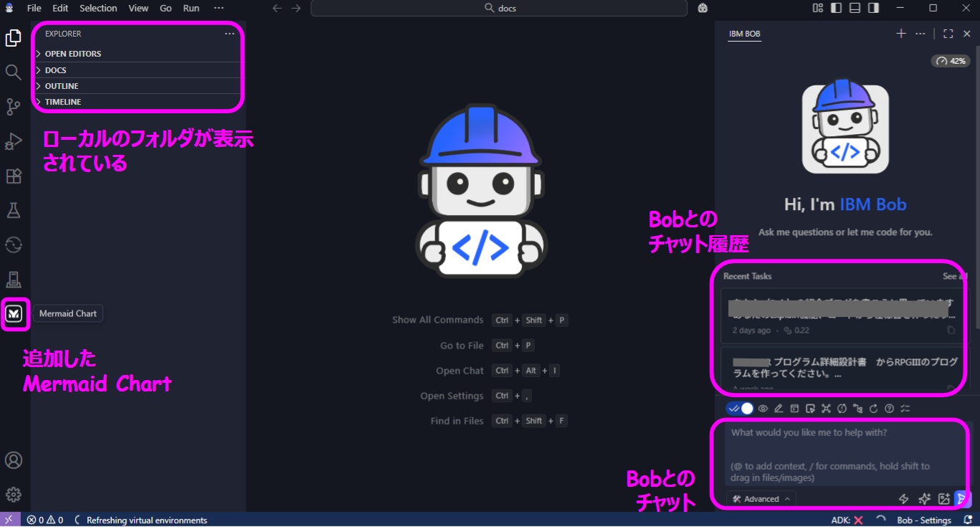Click the ADK status bar item

coord(847,520)
